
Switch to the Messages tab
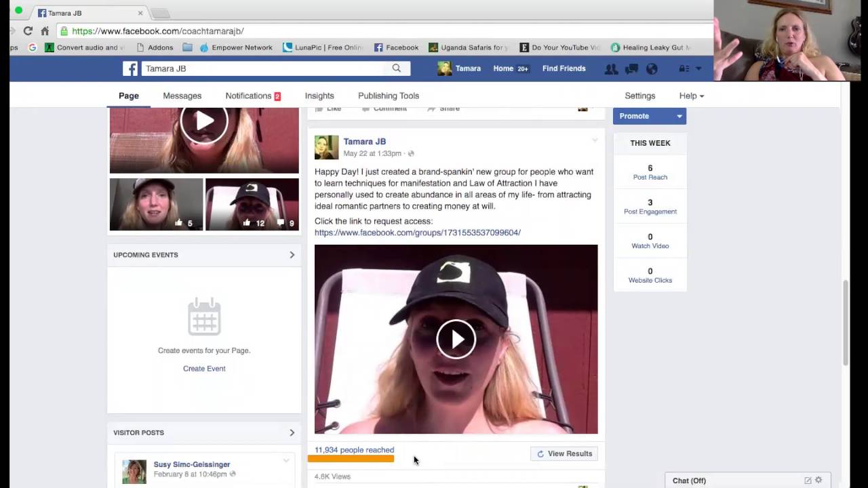[182, 96]
